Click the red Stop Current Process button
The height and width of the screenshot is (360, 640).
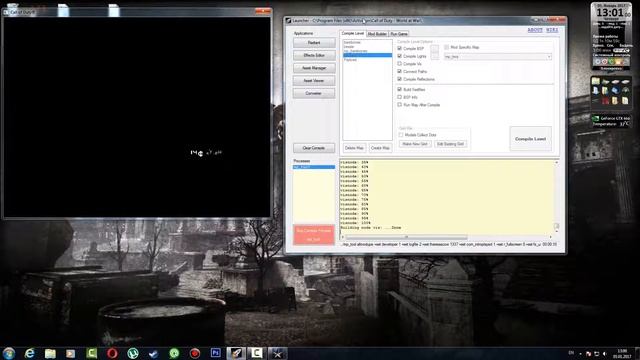pyautogui.click(x=313, y=235)
